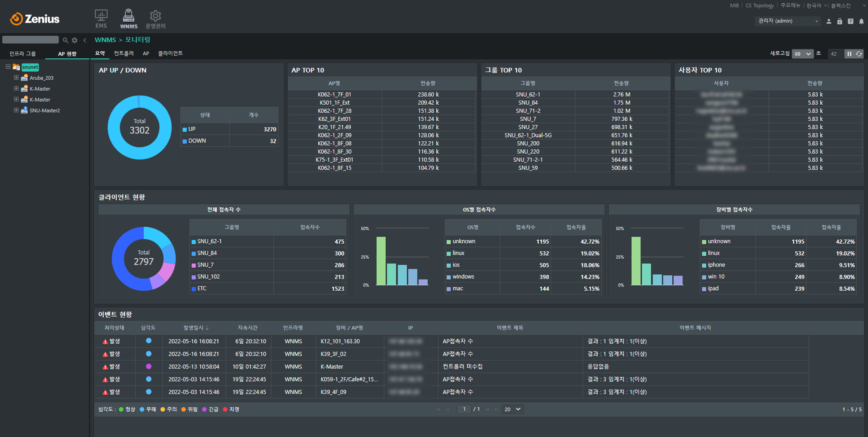
Task: Click the SNU_7 legend color swatch
Action: 194,265
